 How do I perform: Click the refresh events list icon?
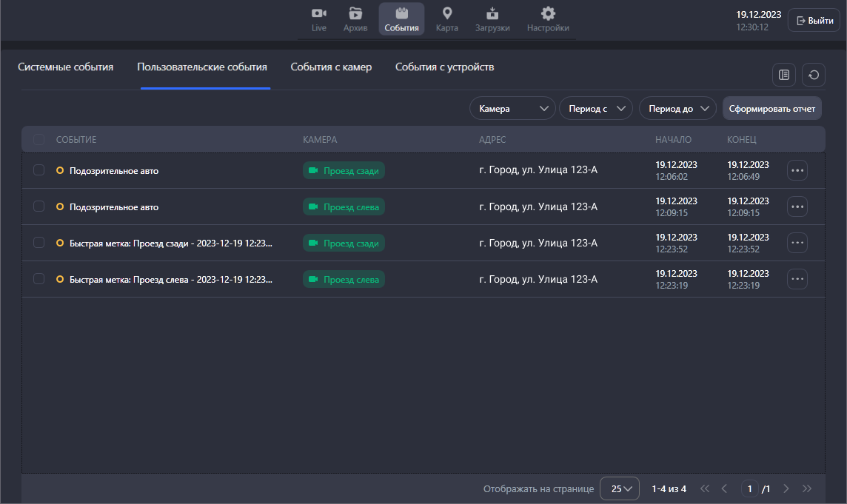814,75
